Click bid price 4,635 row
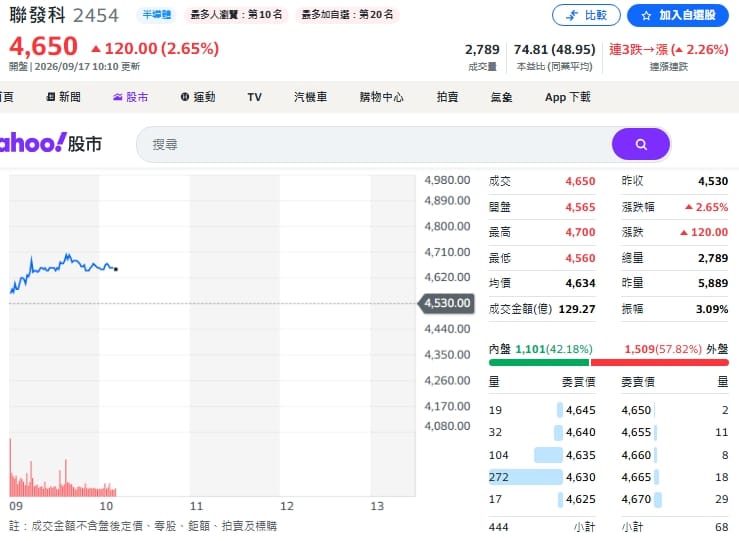This screenshot has width=739, height=541. click(x=542, y=455)
